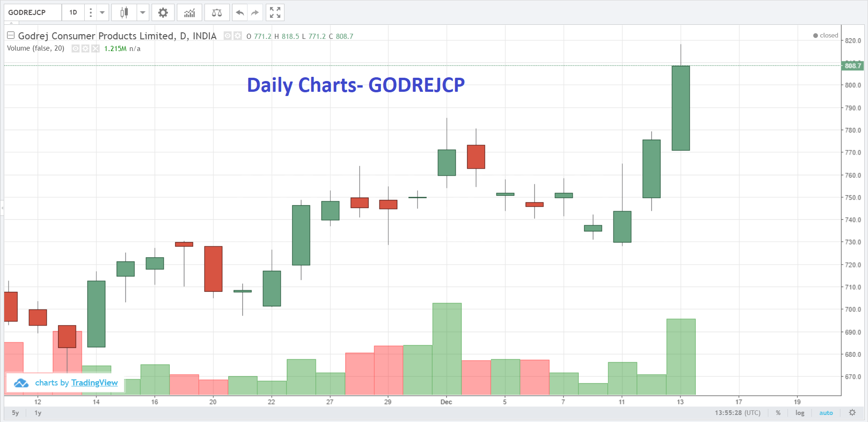Switch to 1y date range
This screenshot has width=868, height=422.
(38, 413)
